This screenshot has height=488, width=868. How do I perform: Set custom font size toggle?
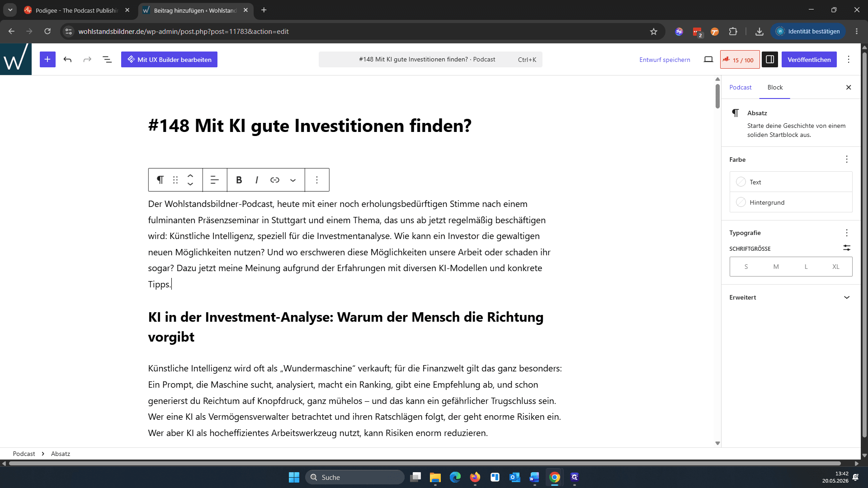847,248
